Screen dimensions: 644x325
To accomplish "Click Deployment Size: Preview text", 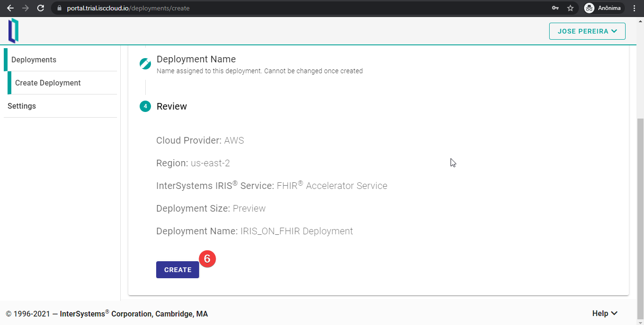I will click(x=211, y=208).
